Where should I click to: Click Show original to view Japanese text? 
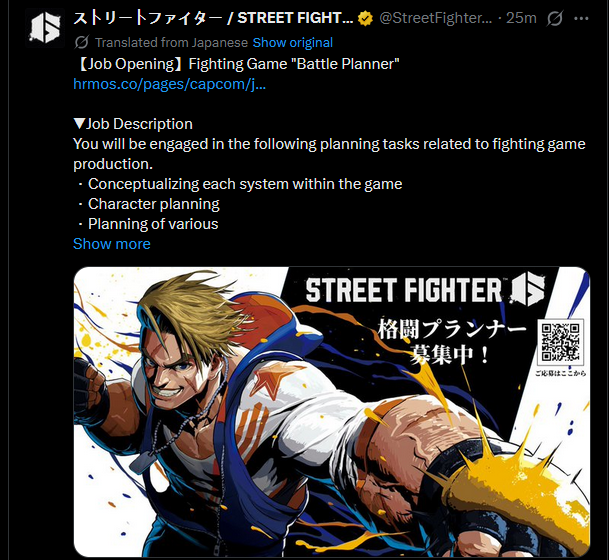(x=292, y=42)
